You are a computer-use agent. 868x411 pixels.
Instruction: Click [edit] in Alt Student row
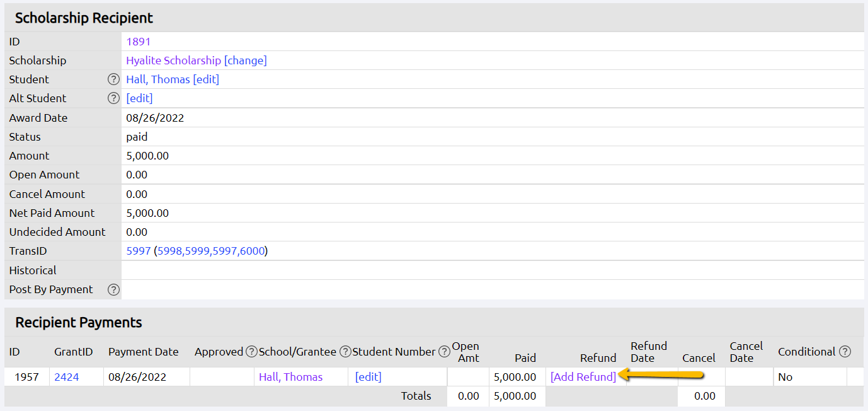(x=139, y=98)
